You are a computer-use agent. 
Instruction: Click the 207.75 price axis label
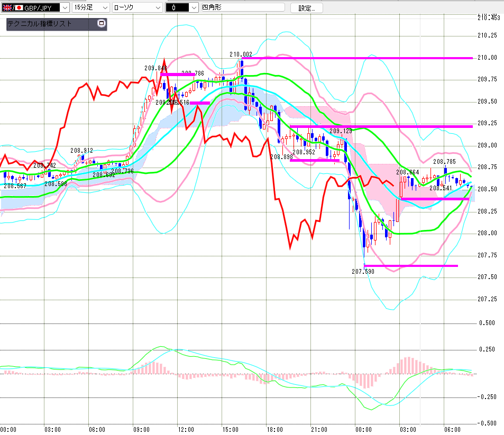[487, 255]
